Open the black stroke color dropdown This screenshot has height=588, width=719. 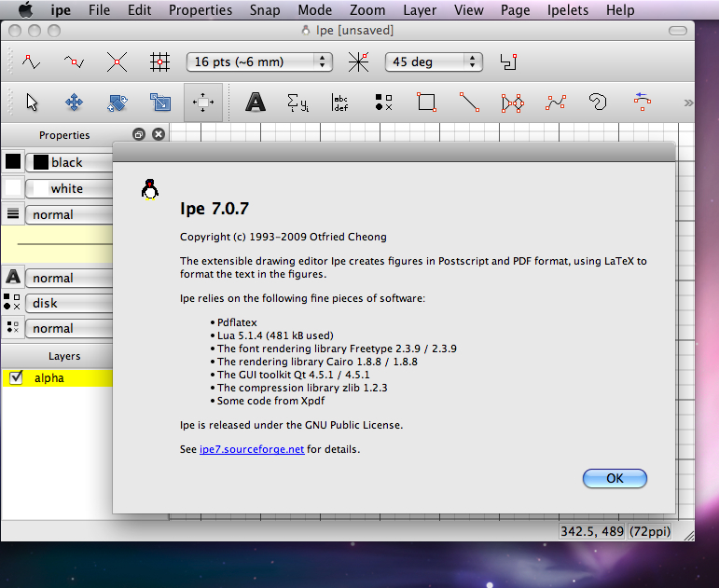pos(69,162)
